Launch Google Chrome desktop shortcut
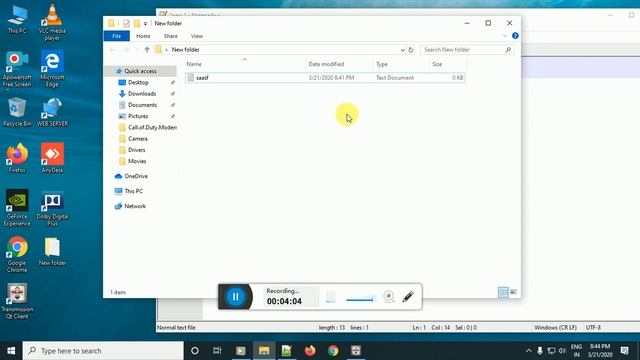 coord(17,255)
